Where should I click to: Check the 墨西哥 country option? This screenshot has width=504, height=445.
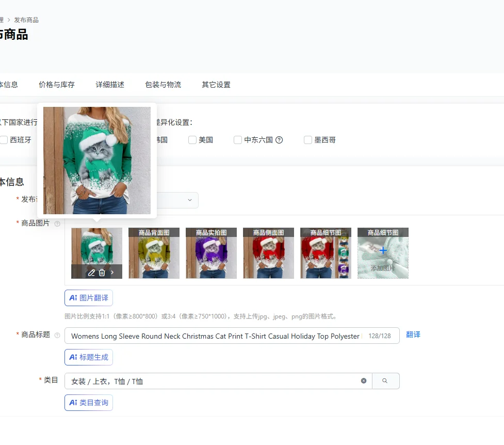pos(308,140)
